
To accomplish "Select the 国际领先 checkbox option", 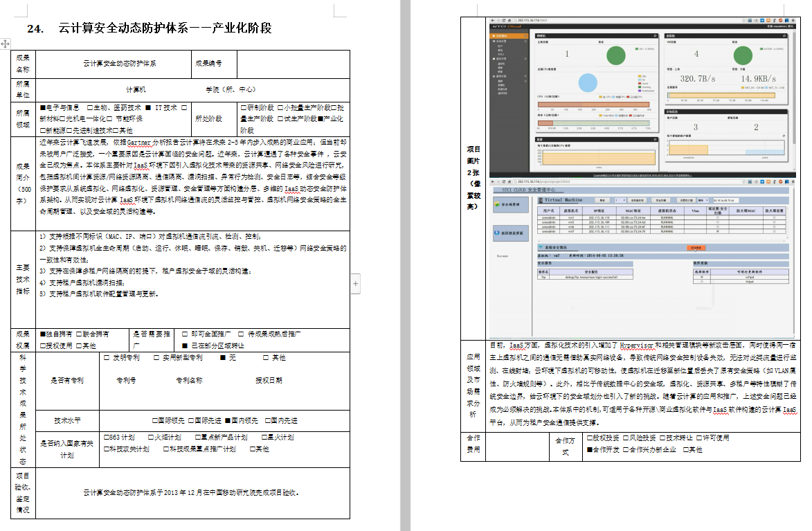I will (x=156, y=420).
